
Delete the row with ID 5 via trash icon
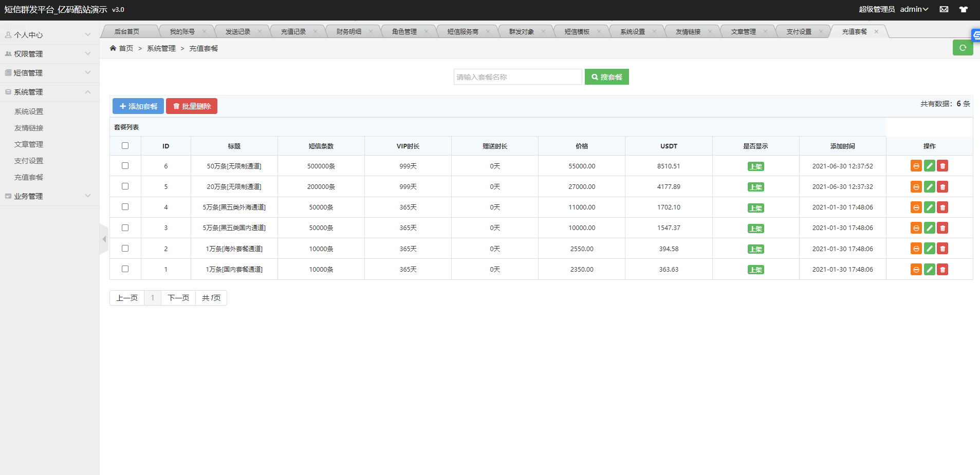pyautogui.click(x=942, y=187)
